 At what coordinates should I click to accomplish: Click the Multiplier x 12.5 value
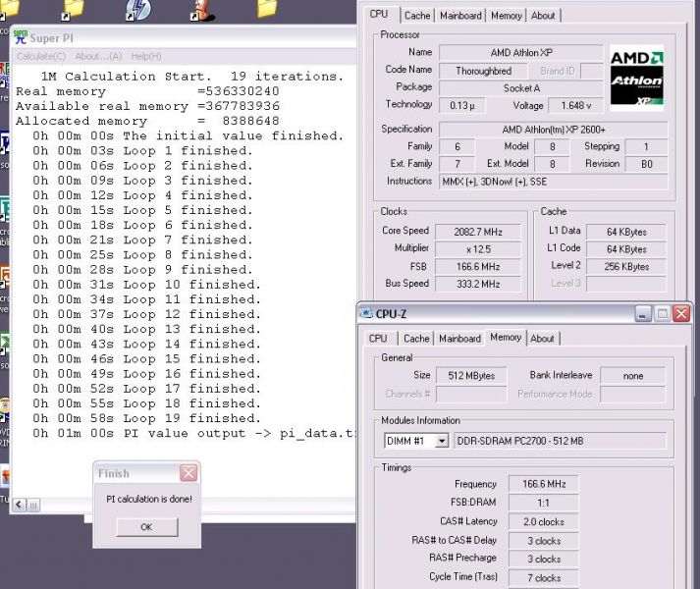[x=478, y=249]
